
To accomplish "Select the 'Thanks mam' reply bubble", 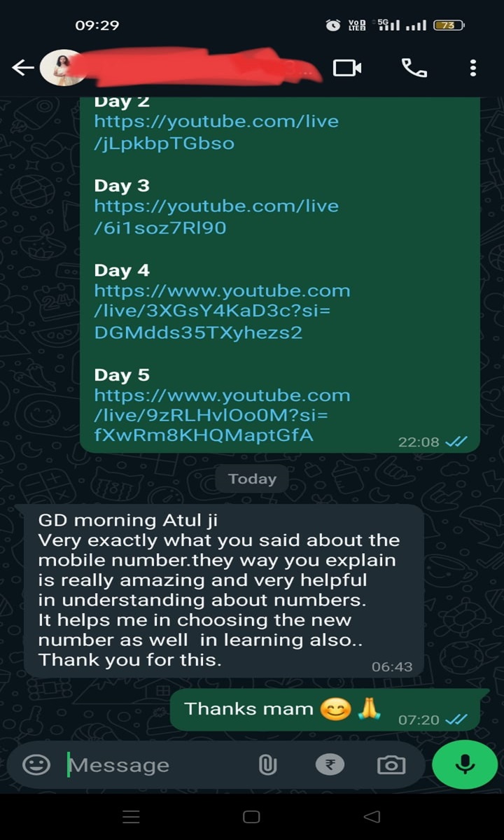I will [x=330, y=710].
